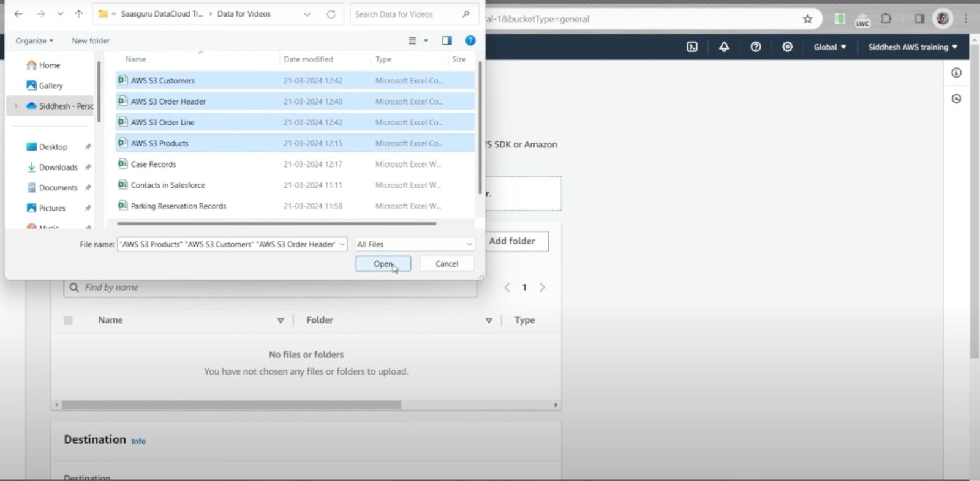Viewport: 980px width, 481px height.
Task: Open Desktop quick access folder
Action: pos(47,147)
